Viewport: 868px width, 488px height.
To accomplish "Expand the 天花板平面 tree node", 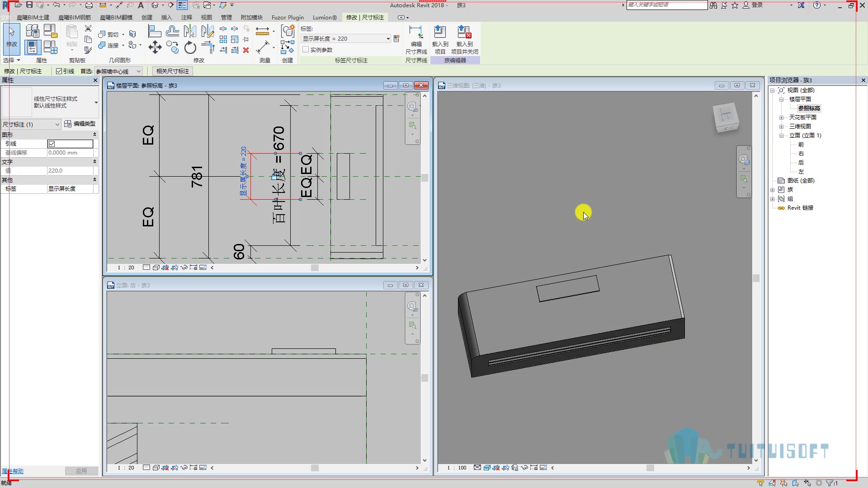I will pyautogui.click(x=781, y=117).
